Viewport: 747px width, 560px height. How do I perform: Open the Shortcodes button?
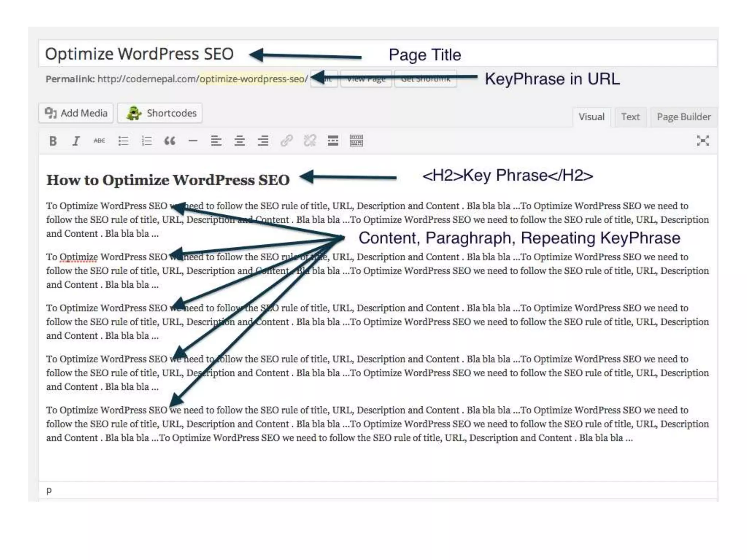click(x=160, y=113)
